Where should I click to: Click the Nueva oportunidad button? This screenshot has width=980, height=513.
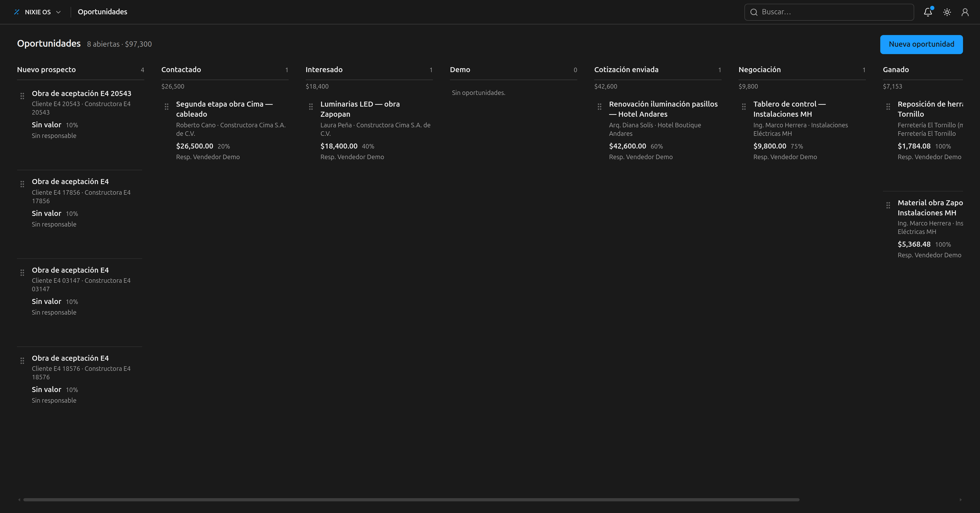pos(921,44)
